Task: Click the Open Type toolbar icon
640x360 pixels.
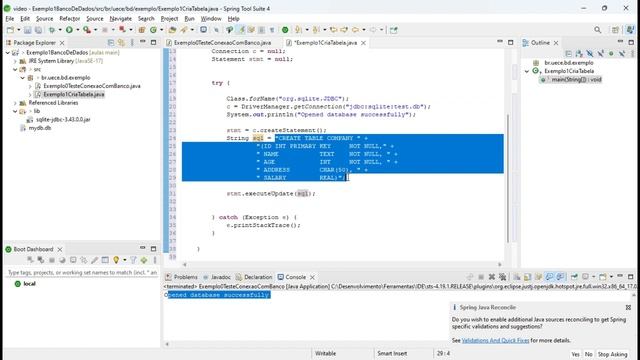Action: [172, 30]
